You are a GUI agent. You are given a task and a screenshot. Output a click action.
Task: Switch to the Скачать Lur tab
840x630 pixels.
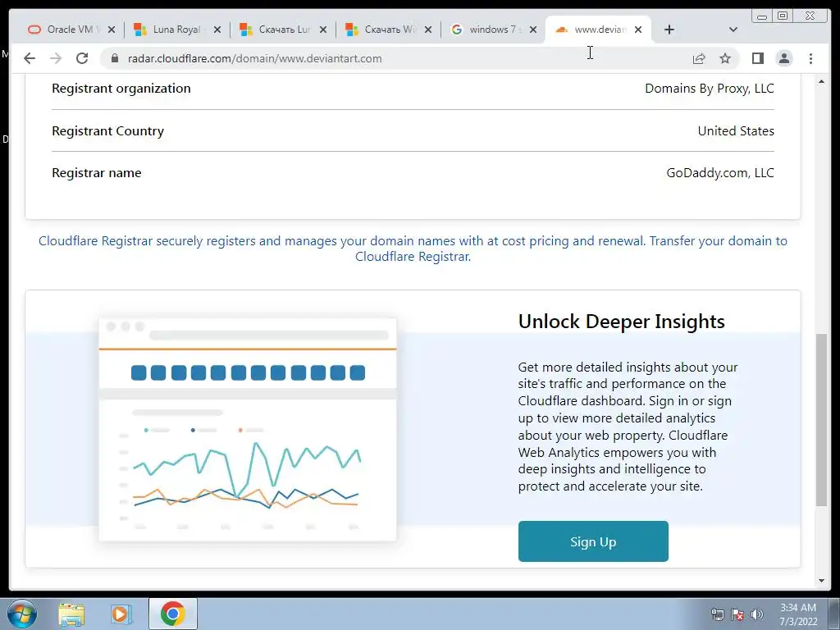pos(283,30)
